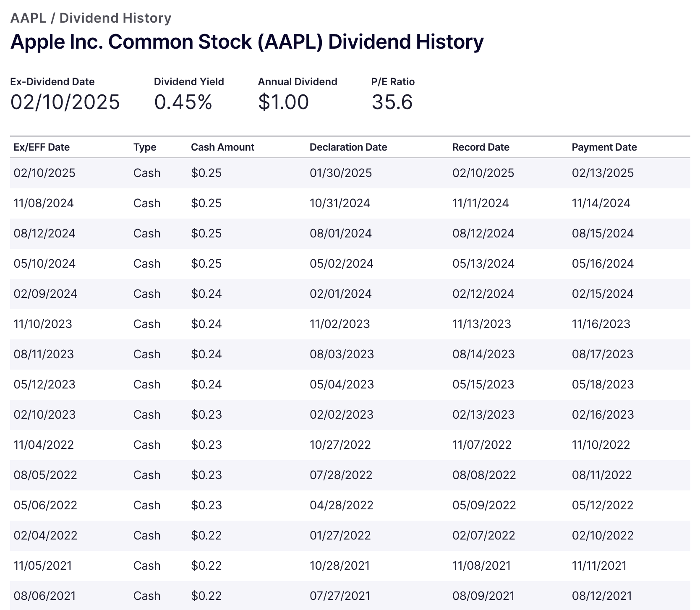This screenshot has width=700, height=610.
Task: Click the Ex/EFF date 11/05/2021
Action: (43, 566)
